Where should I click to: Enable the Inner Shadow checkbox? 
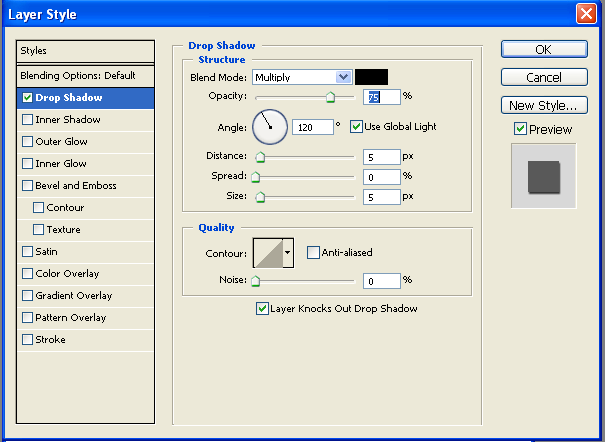27,120
